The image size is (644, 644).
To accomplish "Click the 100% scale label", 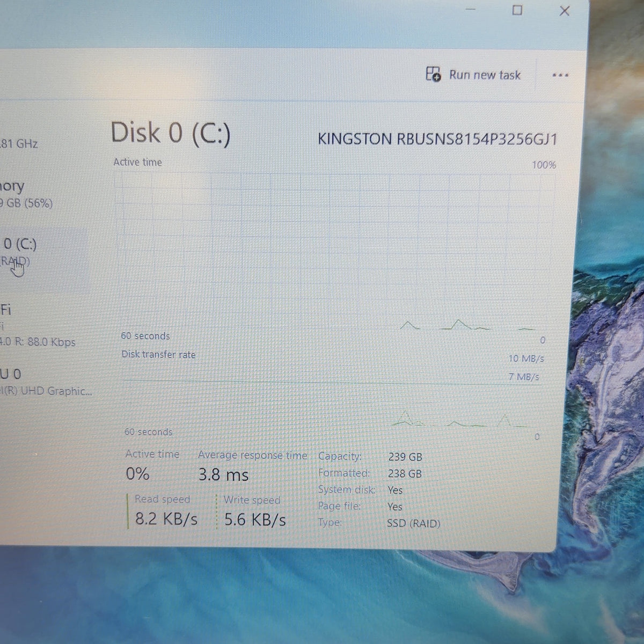I will pos(544,165).
